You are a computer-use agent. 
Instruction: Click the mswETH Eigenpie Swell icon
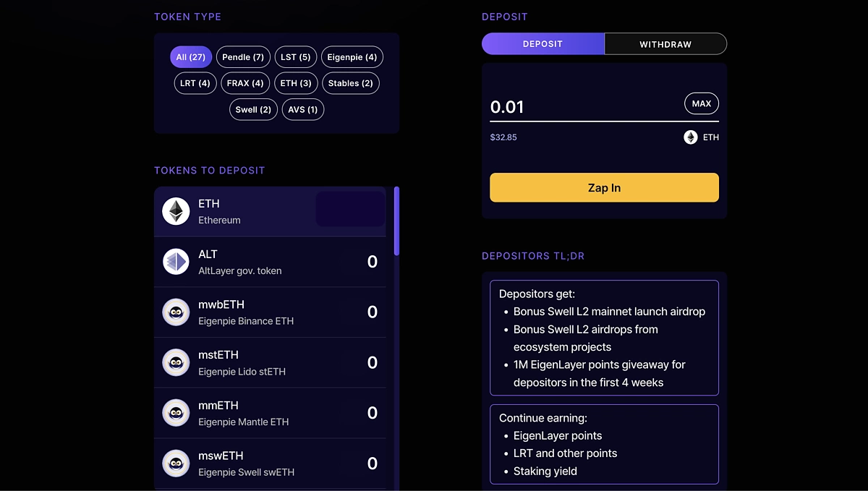(176, 464)
